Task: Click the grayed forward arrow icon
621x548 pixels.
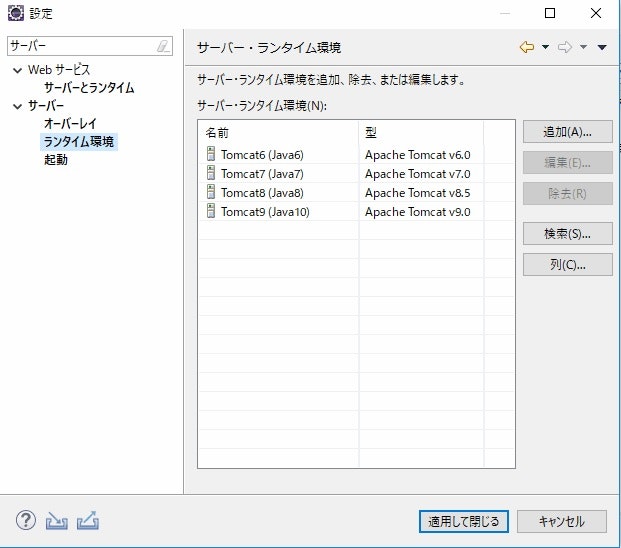Action: pyautogui.click(x=565, y=47)
